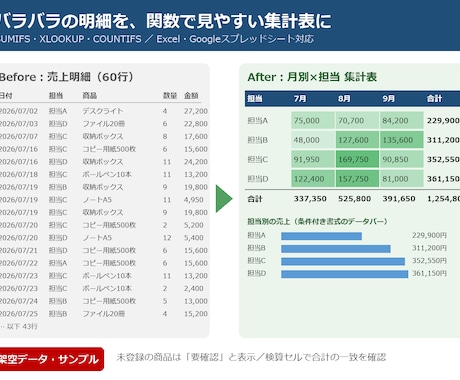
Task: Click the amount 5,200
Action: (194, 225)
